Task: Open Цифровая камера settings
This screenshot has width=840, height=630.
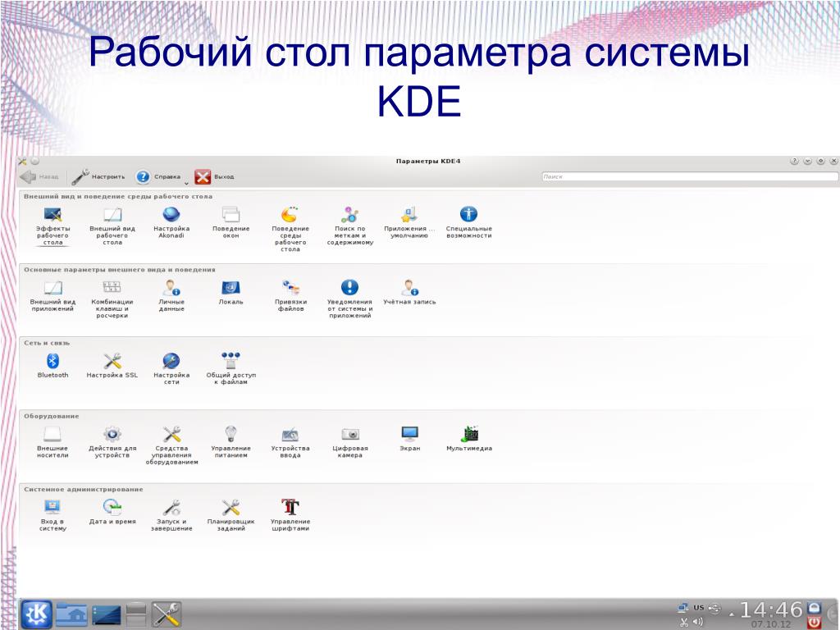Action: [x=349, y=442]
